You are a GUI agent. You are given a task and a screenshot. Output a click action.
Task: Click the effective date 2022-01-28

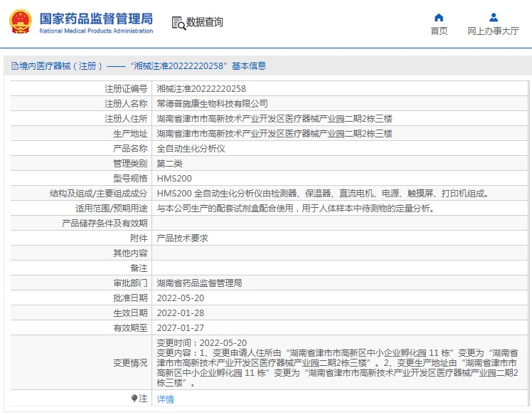(x=180, y=313)
